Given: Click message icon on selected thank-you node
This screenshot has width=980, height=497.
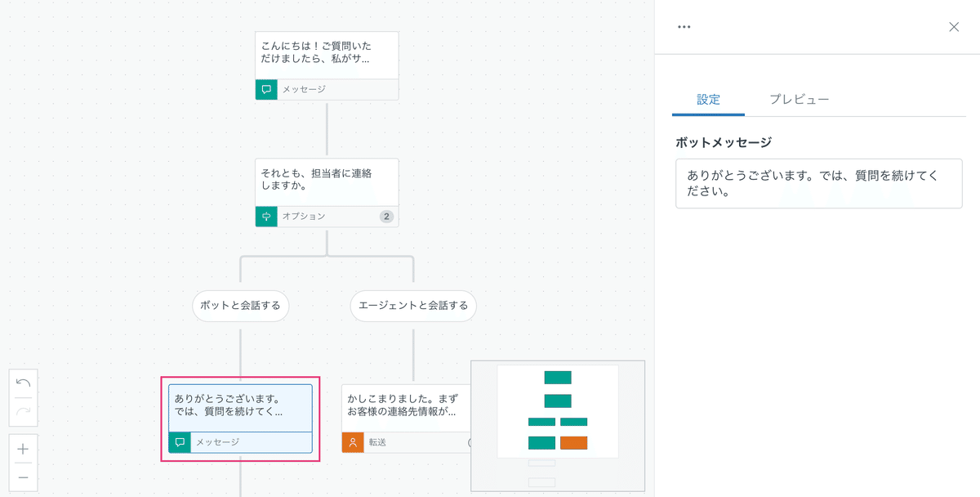Looking at the screenshot, I should [180, 442].
